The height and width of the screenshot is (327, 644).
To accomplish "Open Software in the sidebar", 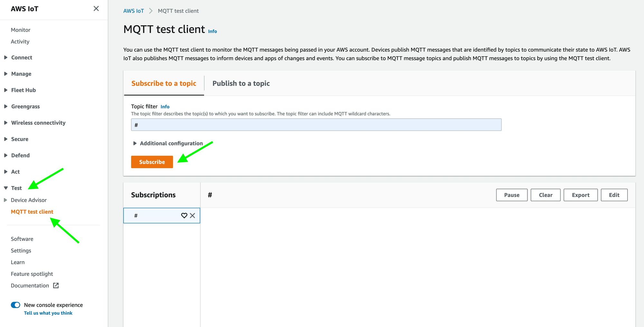I will pyautogui.click(x=22, y=239).
